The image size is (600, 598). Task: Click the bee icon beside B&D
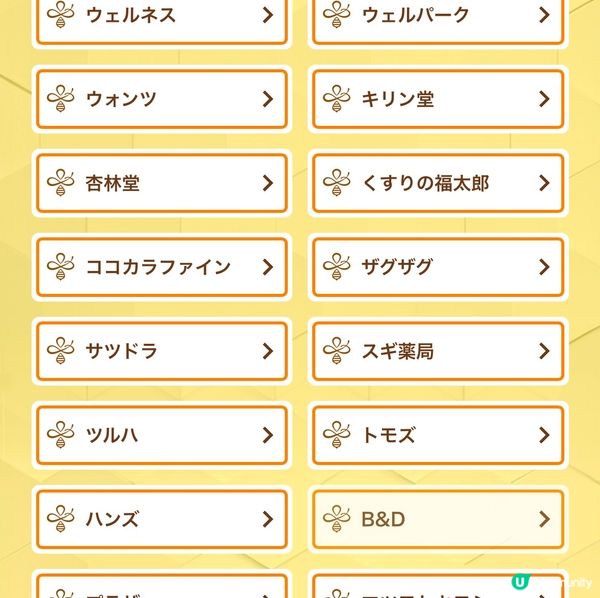click(336, 519)
